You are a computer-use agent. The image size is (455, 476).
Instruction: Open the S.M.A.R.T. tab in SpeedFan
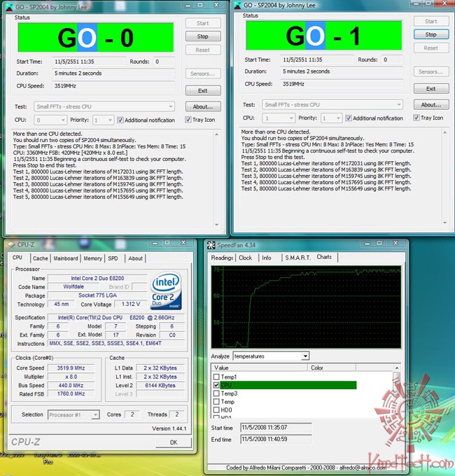pyautogui.click(x=297, y=258)
